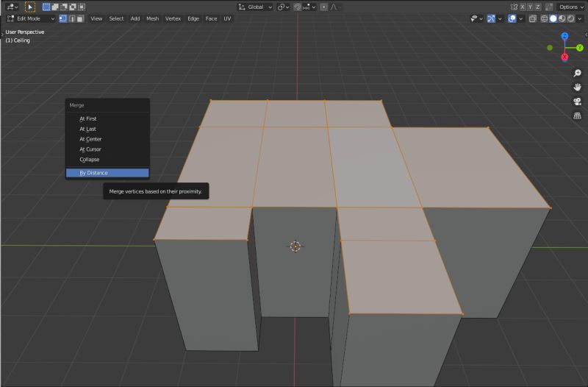Image resolution: width=588 pixels, height=387 pixels.
Task: Switch to material preview shading
Action: click(x=562, y=18)
